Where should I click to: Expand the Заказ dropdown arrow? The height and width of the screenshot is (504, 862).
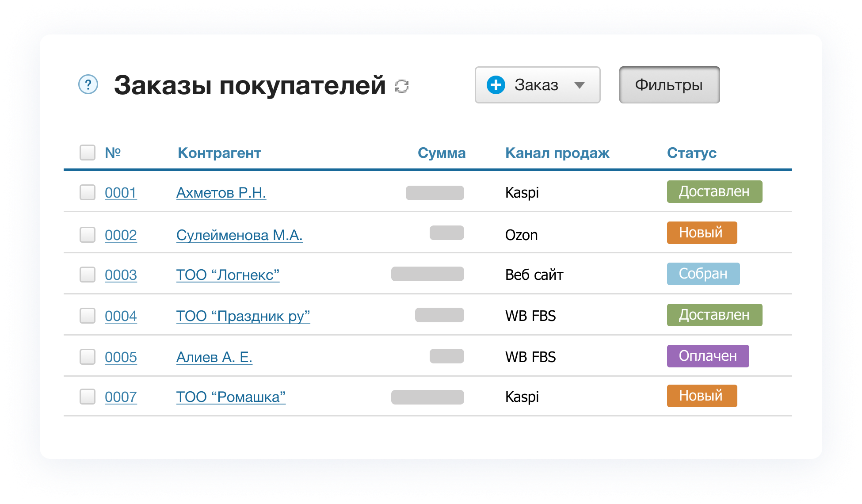coord(580,85)
